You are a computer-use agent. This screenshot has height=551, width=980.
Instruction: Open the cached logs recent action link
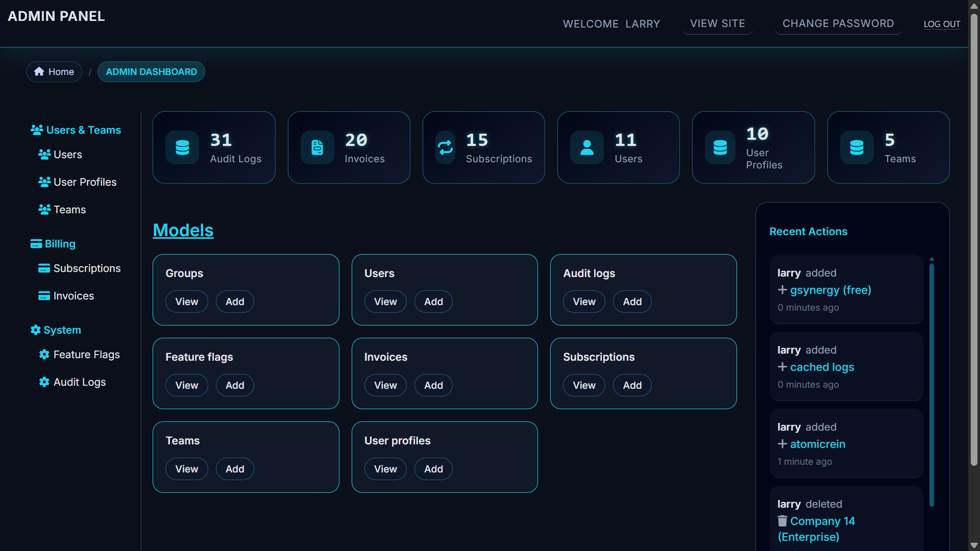822,367
